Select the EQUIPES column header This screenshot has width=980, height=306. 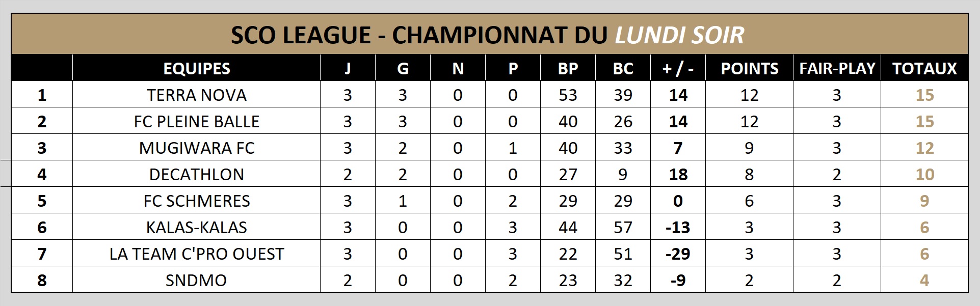196,69
